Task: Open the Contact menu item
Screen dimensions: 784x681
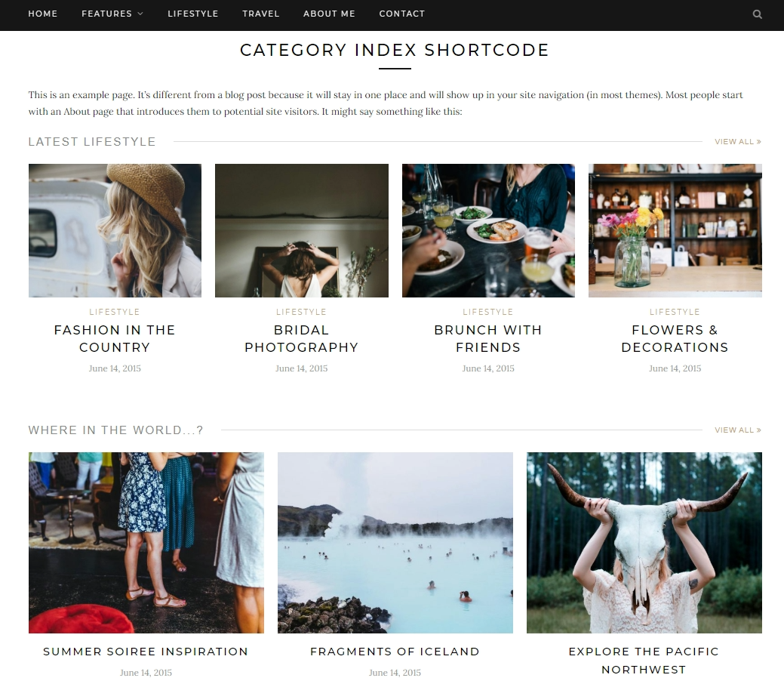Action: tap(401, 14)
